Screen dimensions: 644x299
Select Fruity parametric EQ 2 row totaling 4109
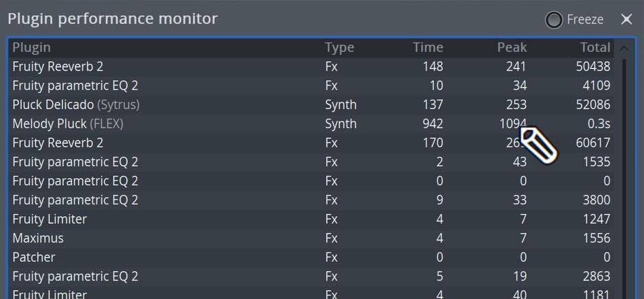click(x=311, y=86)
